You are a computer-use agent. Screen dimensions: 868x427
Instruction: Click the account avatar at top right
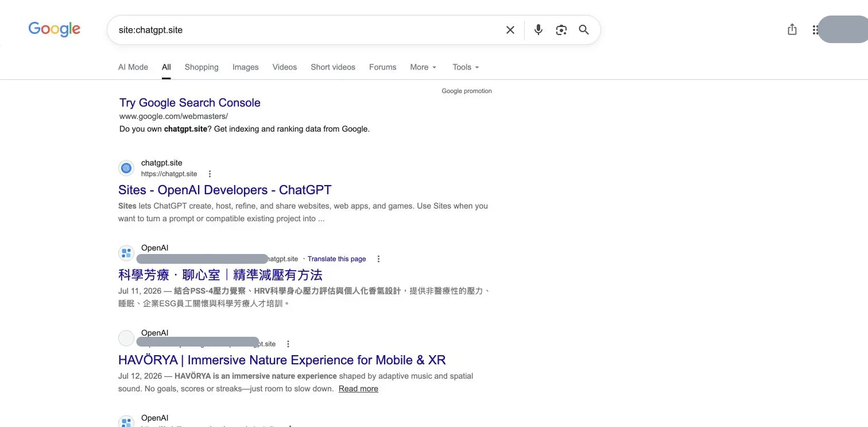(843, 29)
